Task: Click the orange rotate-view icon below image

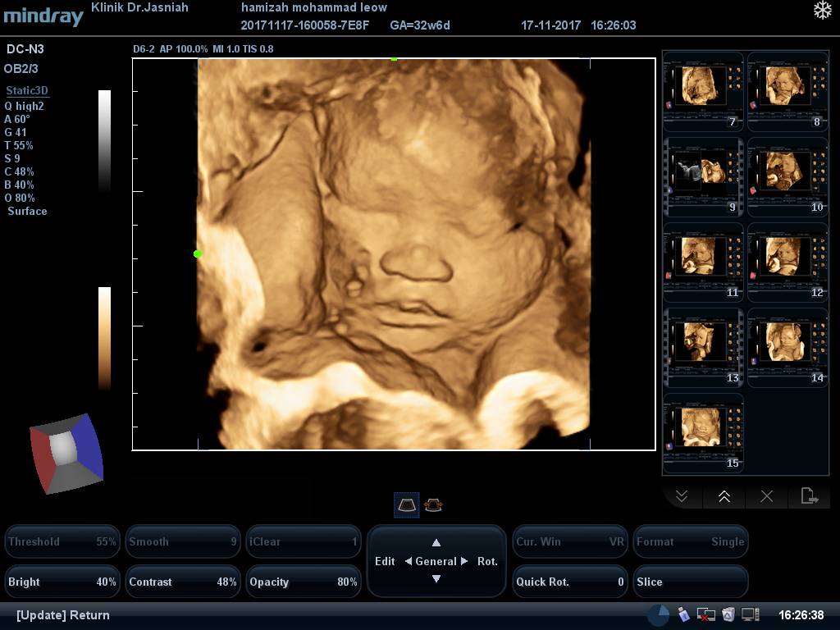Action: [x=433, y=505]
